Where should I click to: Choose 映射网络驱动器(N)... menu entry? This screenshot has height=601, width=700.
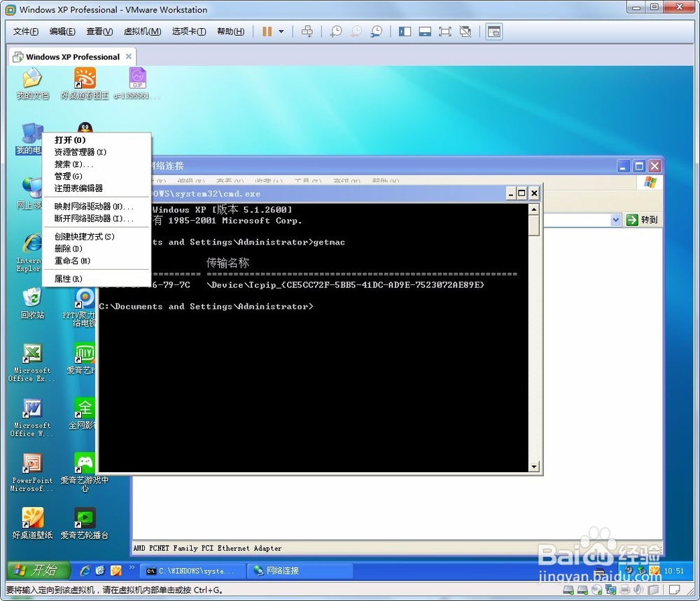(x=96, y=206)
